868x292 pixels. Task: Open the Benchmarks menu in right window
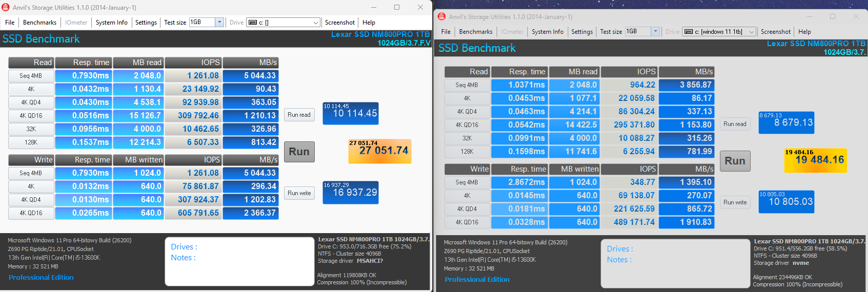click(475, 32)
